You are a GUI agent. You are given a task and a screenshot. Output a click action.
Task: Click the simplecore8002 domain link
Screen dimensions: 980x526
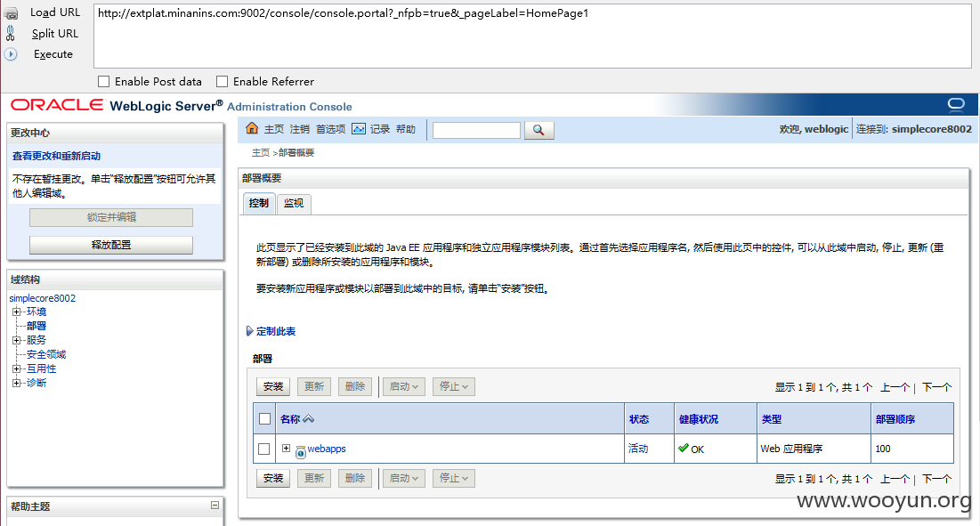click(43, 298)
